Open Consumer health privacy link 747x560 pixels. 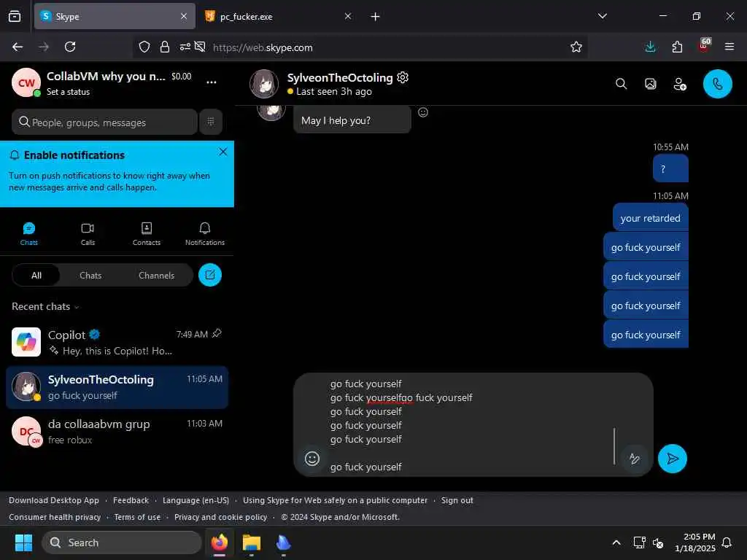(55, 517)
